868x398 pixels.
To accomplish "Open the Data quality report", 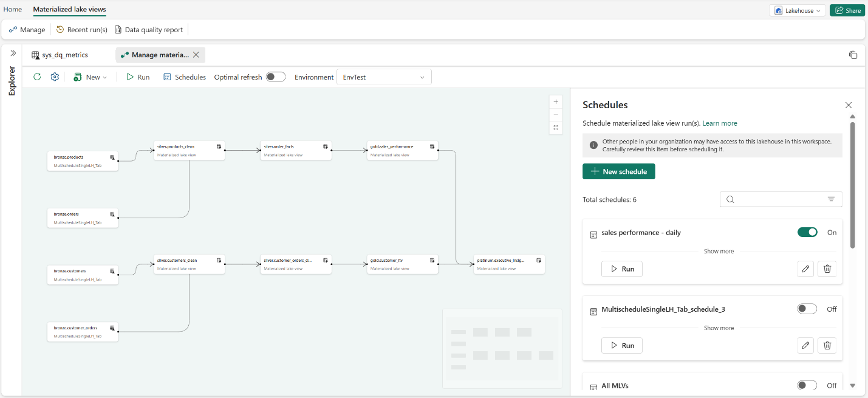I will point(148,29).
